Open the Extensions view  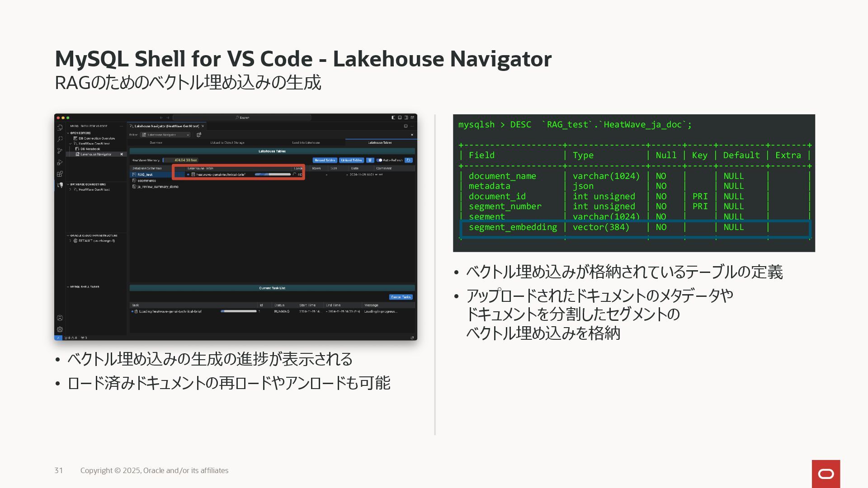point(60,174)
